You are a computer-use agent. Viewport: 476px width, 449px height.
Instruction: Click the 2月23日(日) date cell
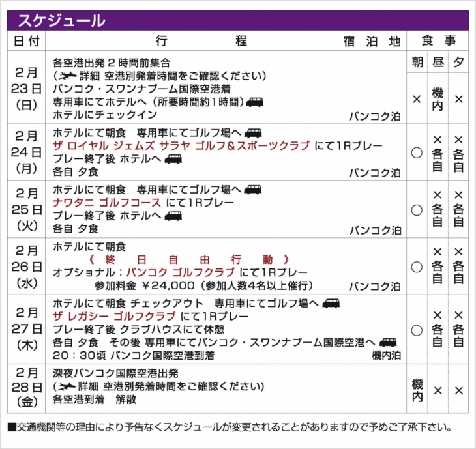click(x=27, y=88)
